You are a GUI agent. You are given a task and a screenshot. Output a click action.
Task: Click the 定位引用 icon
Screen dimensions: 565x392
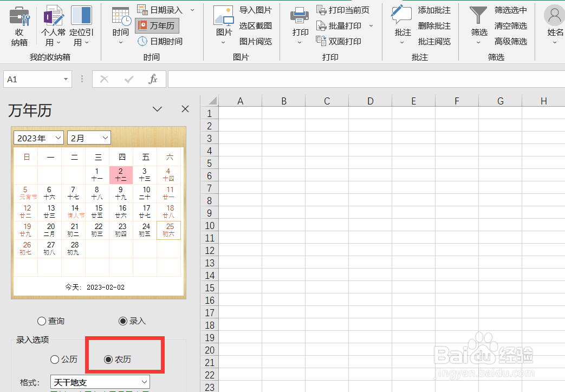[x=81, y=16]
